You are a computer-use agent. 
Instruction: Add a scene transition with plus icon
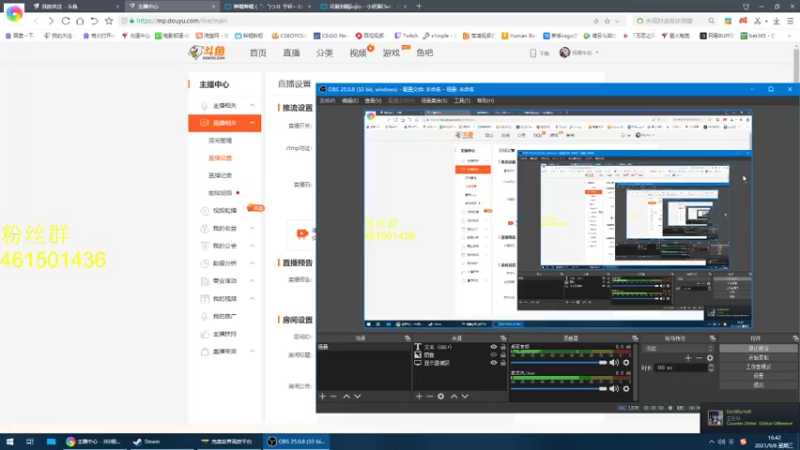point(688,358)
